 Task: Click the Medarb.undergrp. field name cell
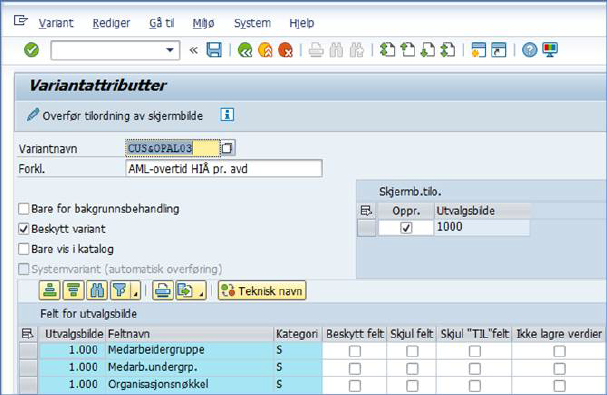[x=190, y=367]
